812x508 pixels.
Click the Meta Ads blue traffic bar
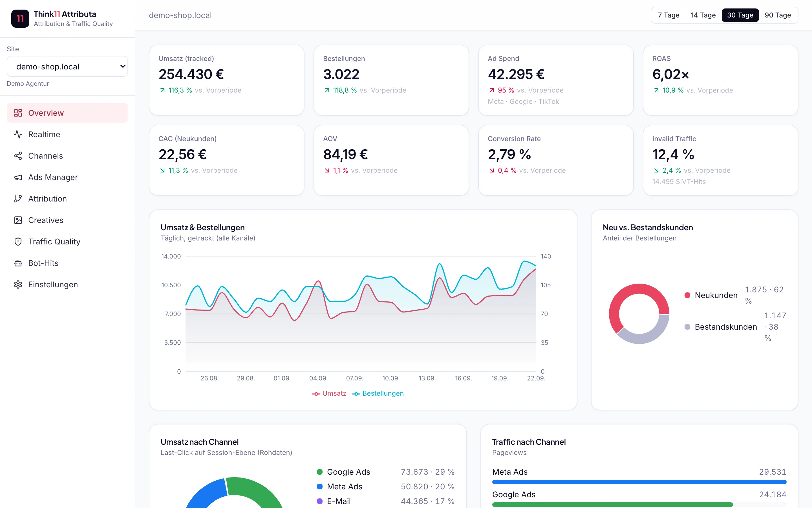(639, 482)
